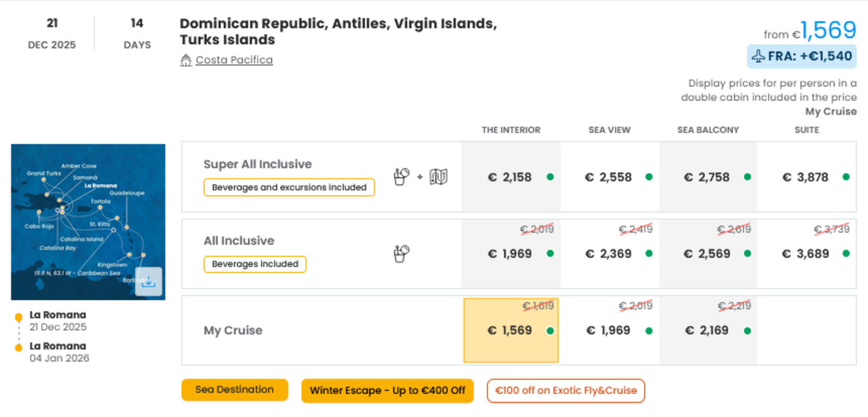Screen dimensions: 868x417
Task: Choose Super All Inclusive Suite at €3,878
Action: [807, 177]
